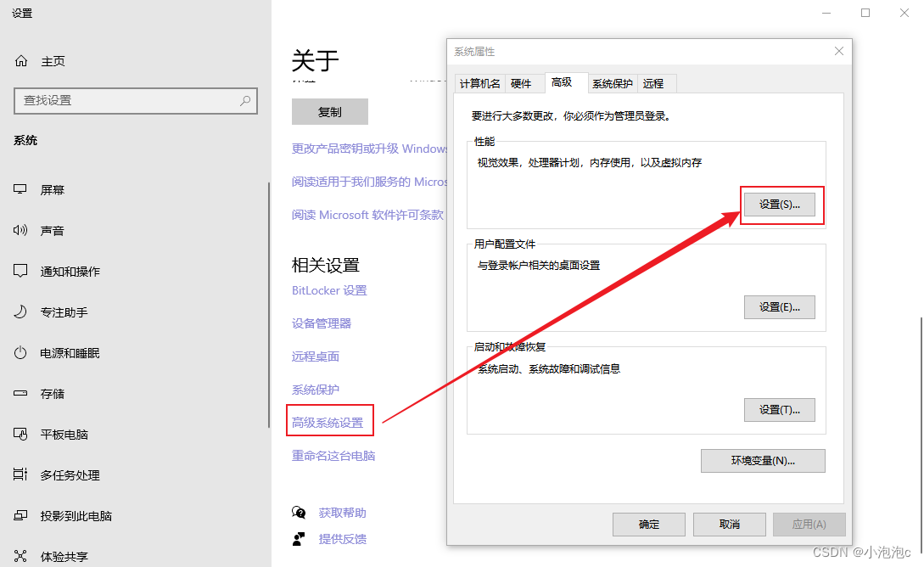Viewport: 924px width, 567px height.
Task: Click the sidebar vertical scrollbar
Action: pyautogui.click(x=269, y=305)
